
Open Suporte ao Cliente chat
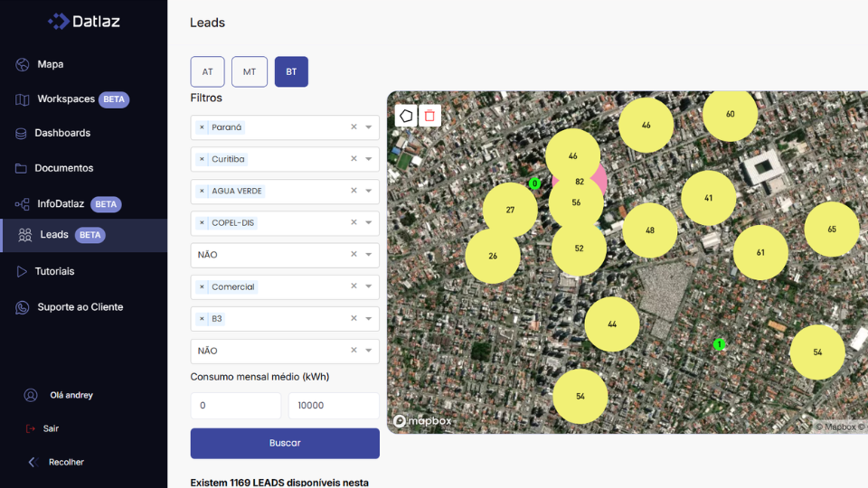[80, 307]
